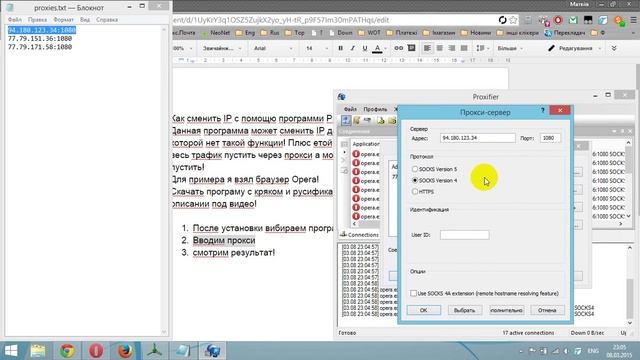The height and width of the screenshot is (360, 640).
Task: Open the Перекладач bookmark
Action: [x=565, y=33]
